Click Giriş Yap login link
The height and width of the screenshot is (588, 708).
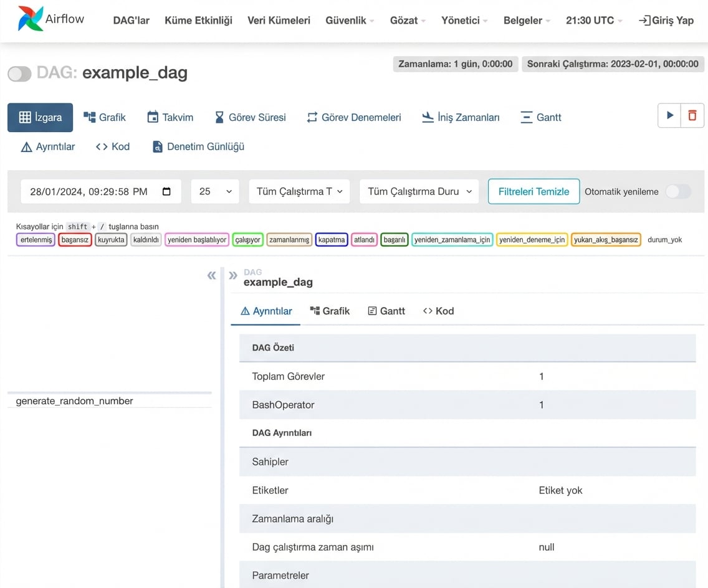666,21
